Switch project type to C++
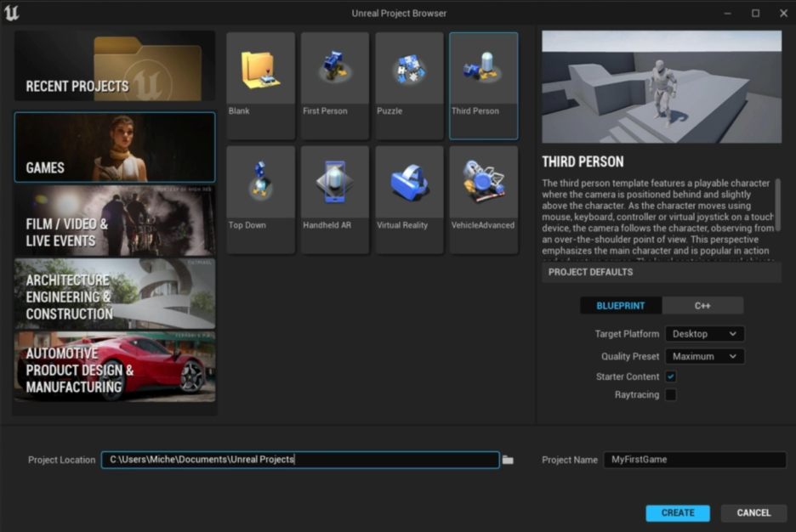The height and width of the screenshot is (532, 796). pyautogui.click(x=702, y=306)
